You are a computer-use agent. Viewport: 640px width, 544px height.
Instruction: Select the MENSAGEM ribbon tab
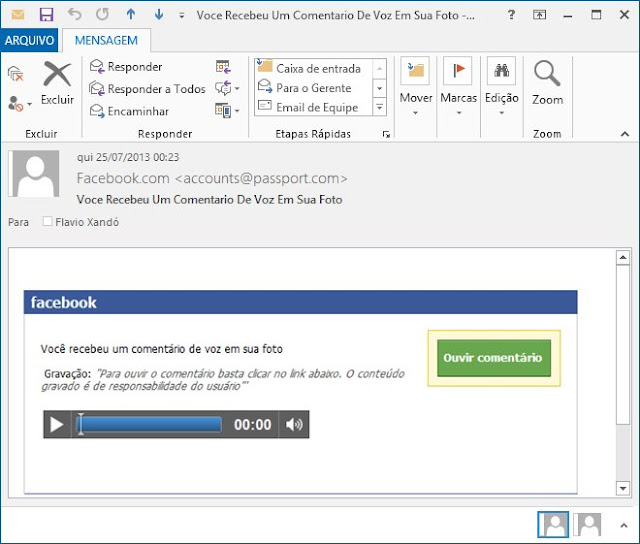(x=106, y=40)
